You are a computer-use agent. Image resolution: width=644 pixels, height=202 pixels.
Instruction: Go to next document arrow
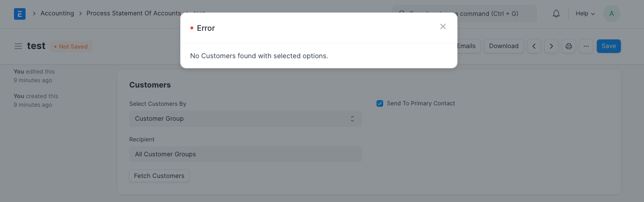tap(551, 46)
